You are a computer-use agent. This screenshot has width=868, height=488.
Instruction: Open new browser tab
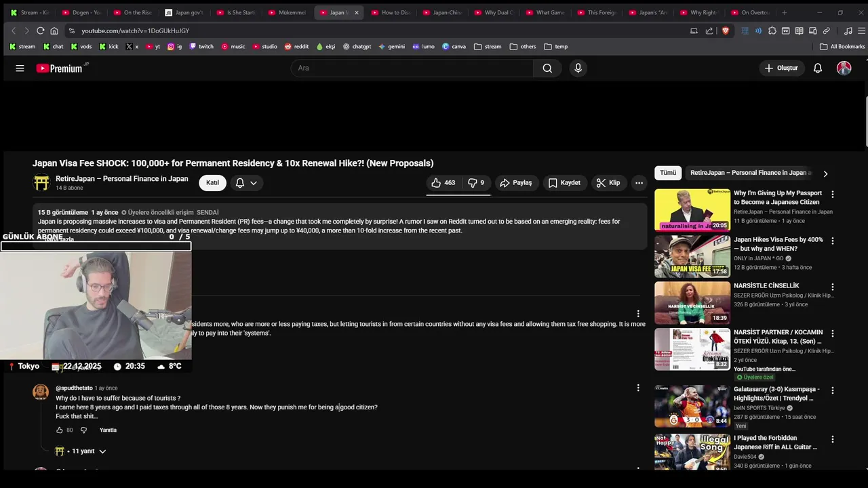click(x=785, y=12)
